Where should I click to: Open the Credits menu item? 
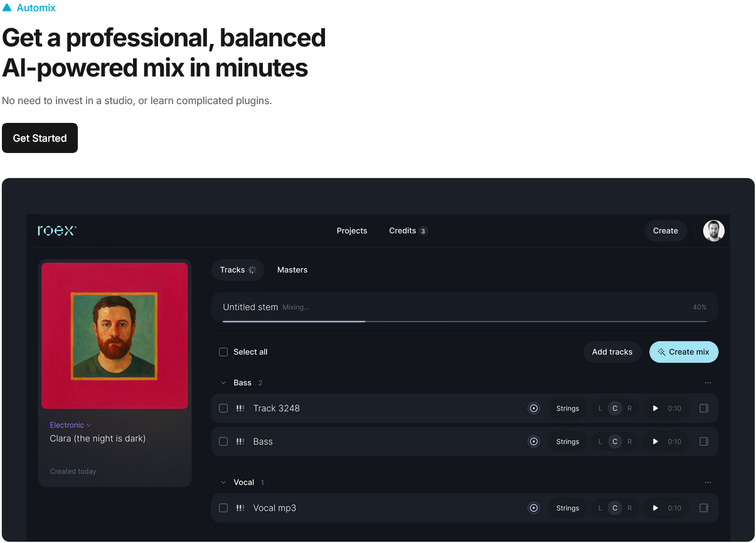(403, 231)
